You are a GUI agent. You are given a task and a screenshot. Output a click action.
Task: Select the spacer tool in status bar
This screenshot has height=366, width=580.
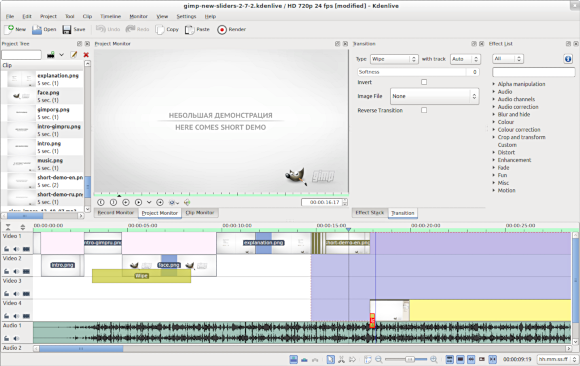pos(352,359)
